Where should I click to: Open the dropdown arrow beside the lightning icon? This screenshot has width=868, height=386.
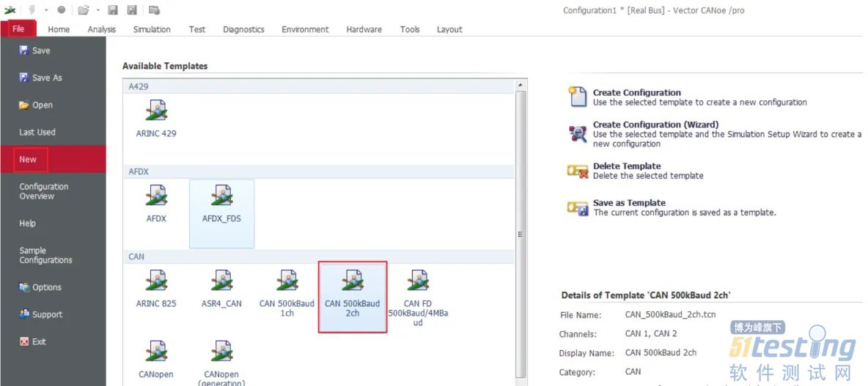pyautogui.click(x=46, y=10)
